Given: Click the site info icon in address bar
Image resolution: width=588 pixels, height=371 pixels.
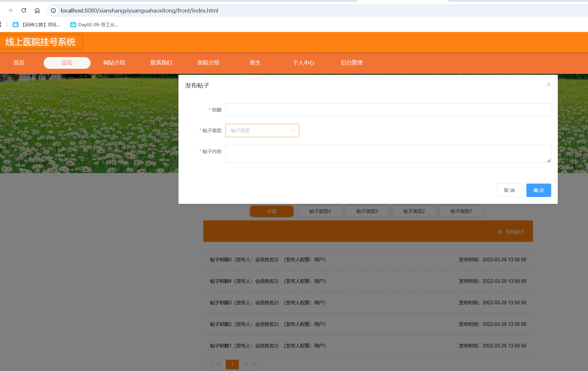Looking at the screenshot, I should tap(53, 10).
